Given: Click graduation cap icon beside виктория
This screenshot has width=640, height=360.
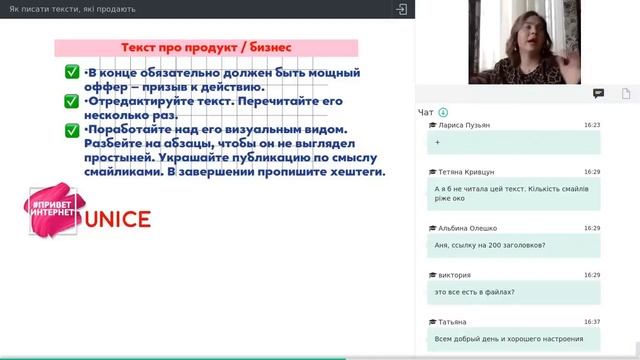Looking at the screenshot, I should click(x=433, y=276).
